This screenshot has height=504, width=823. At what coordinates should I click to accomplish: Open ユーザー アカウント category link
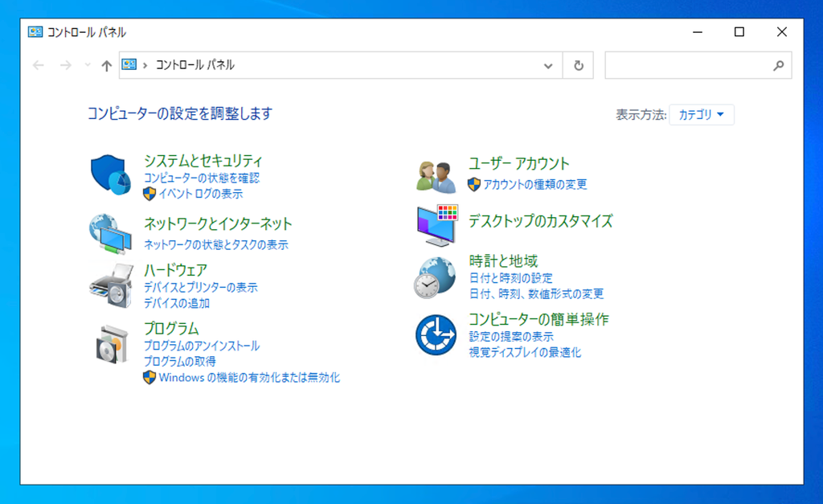pos(518,164)
